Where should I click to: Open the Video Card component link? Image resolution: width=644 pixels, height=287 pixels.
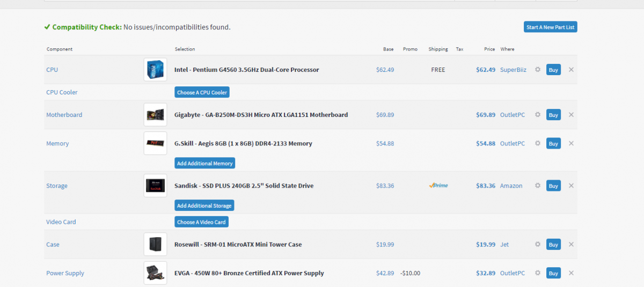pyautogui.click(x=61, y=222)
